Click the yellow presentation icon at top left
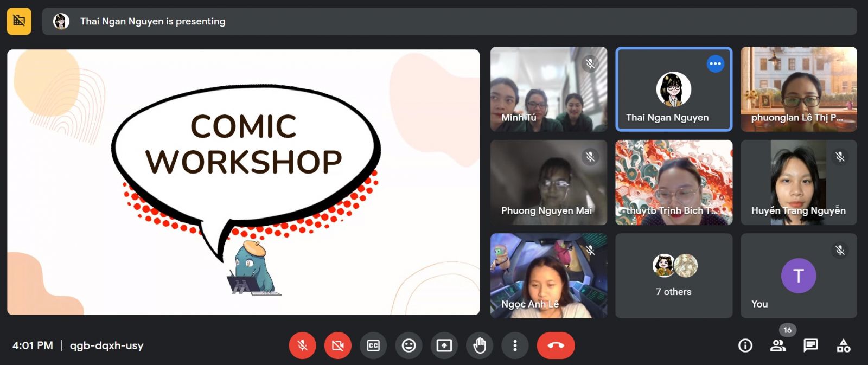The image size is (868, 365). tap(19, 21)
